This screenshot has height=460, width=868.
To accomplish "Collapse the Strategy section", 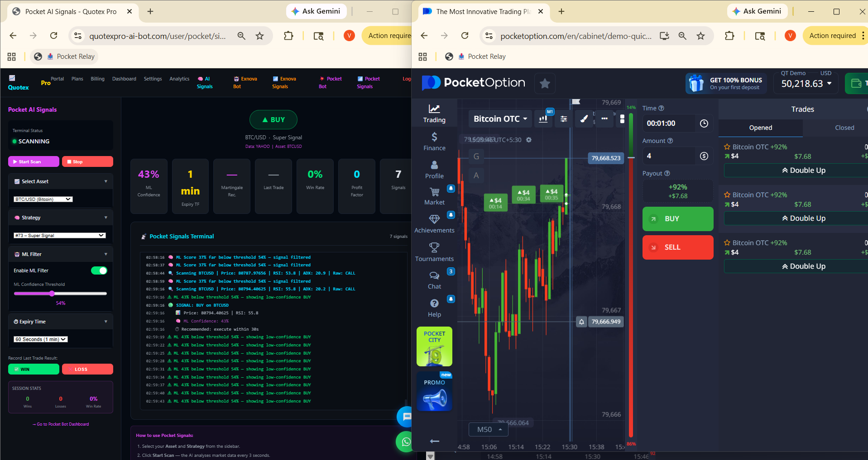I will pyautogui.click(x=61, y=218).
